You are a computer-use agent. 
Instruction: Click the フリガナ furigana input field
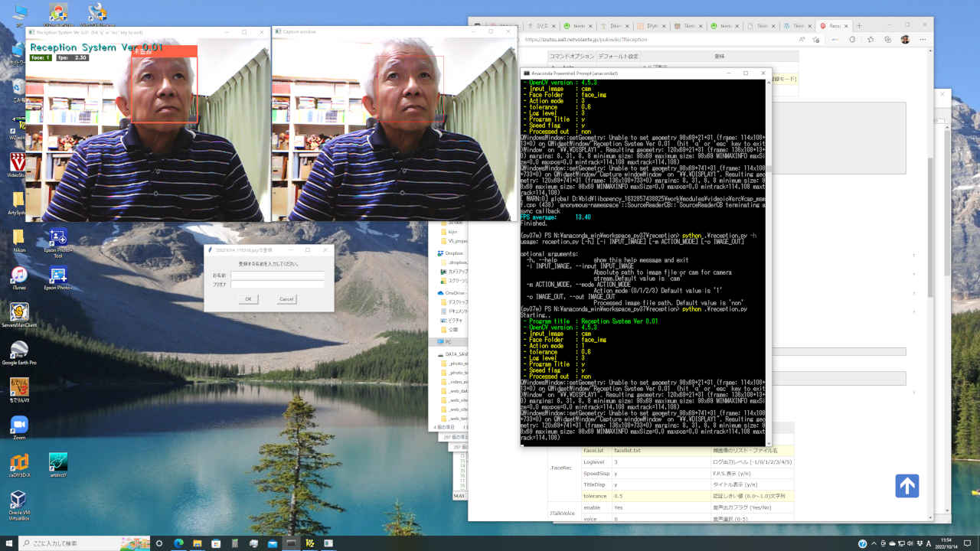click(278, 284)
